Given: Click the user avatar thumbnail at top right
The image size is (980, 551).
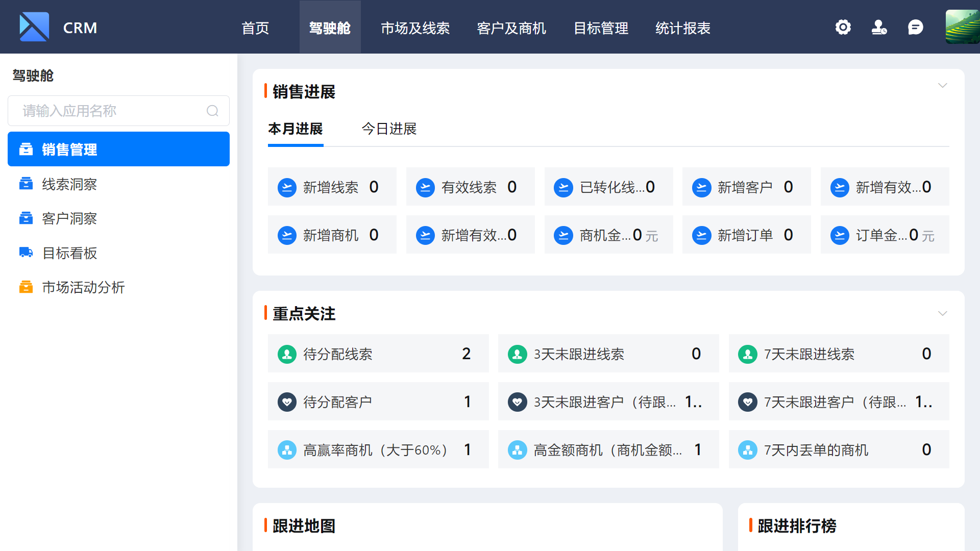Looking at the screenshot, I should tap(962, 27).
